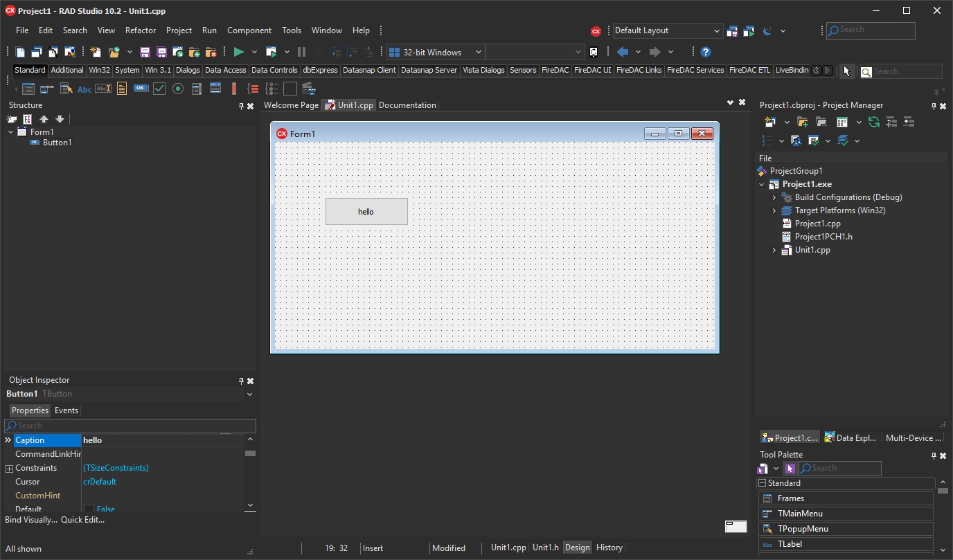Select the TButton OK component icon
Screen dimensions: 953x560
tap(141, 89)
